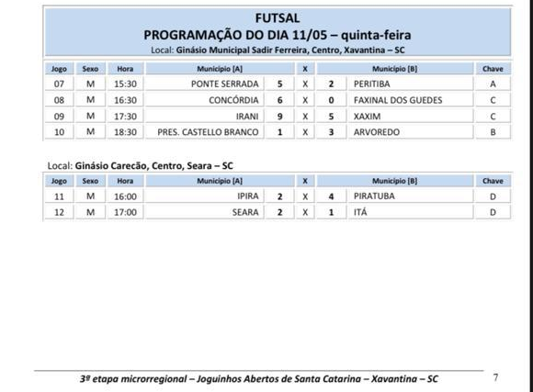Click the 18:30 time cell
The height and width of the screenshot is (392, 533).
(125, 132)
